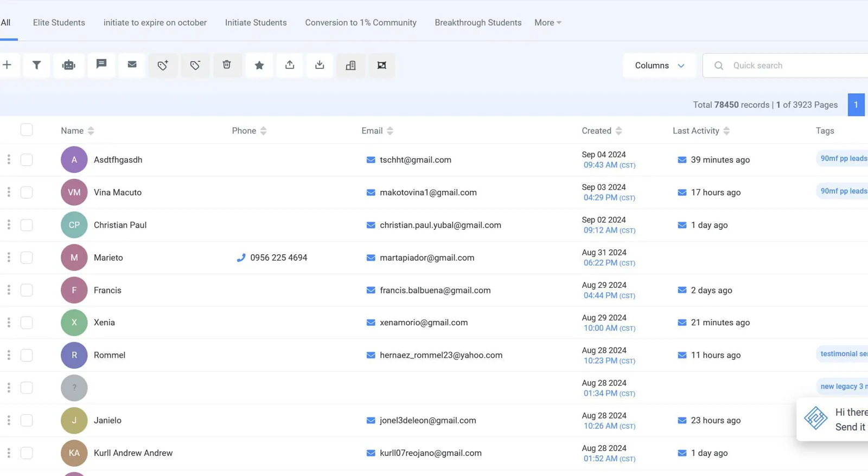868x476 pixels.
Task: Sort by Email column arrows
Action: click(x=390, y=131)
